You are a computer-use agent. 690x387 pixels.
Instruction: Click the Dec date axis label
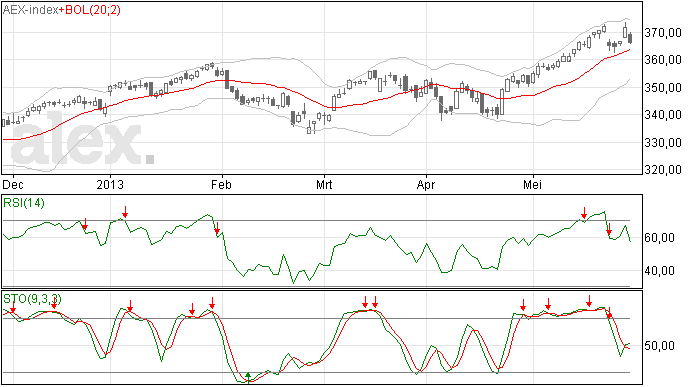(13, 184)
